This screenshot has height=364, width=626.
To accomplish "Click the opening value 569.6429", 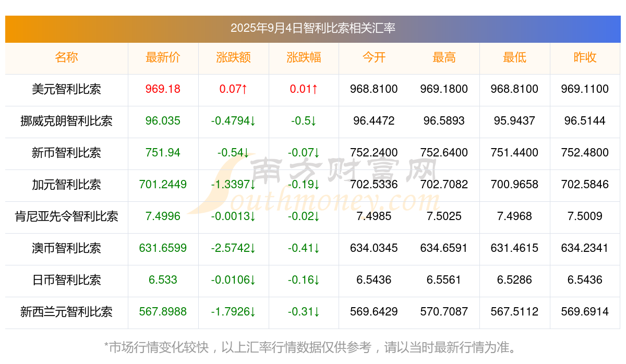I will click(x=374, y=312).
